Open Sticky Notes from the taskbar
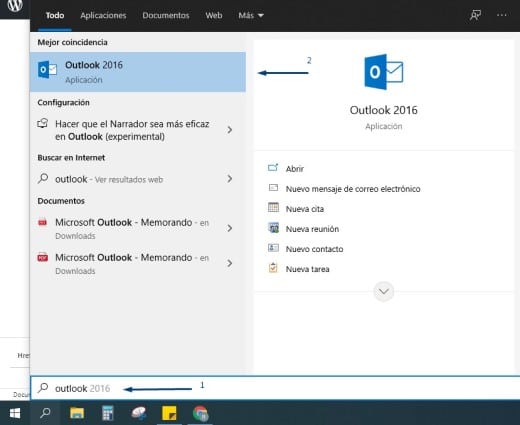520x425 pixels. (x=169, y=413)
